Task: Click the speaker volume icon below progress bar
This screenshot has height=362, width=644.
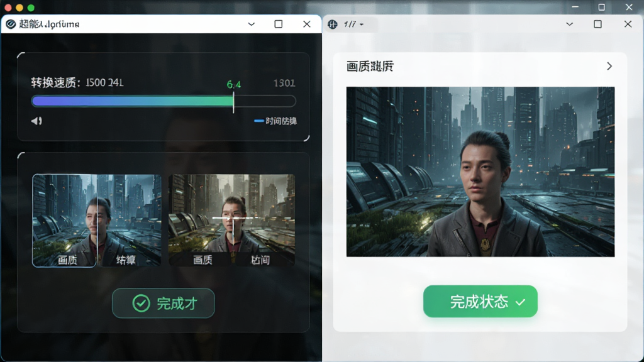Action: tap(36, 121)
